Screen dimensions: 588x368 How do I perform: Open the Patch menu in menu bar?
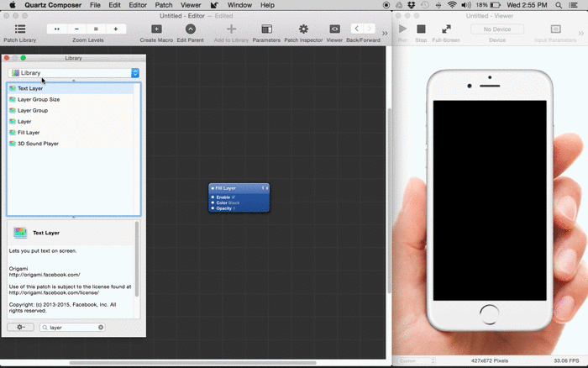[x=164, y=5]
